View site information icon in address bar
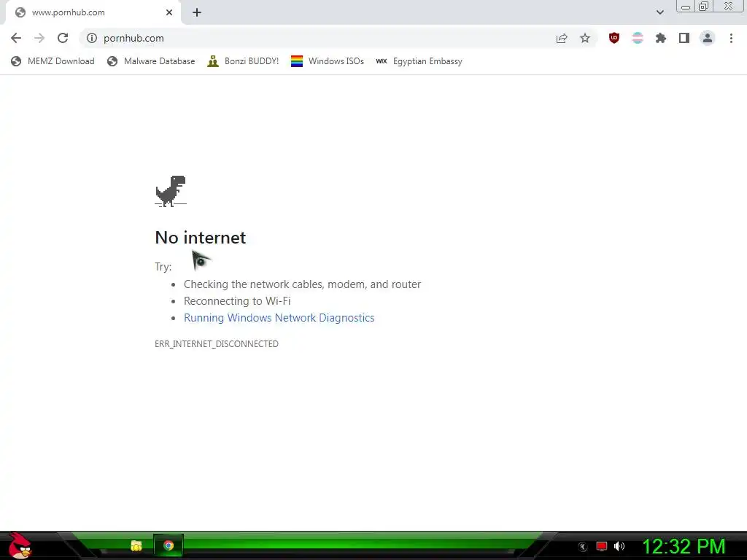Screen dimensions: 747x560 [91, 38]
